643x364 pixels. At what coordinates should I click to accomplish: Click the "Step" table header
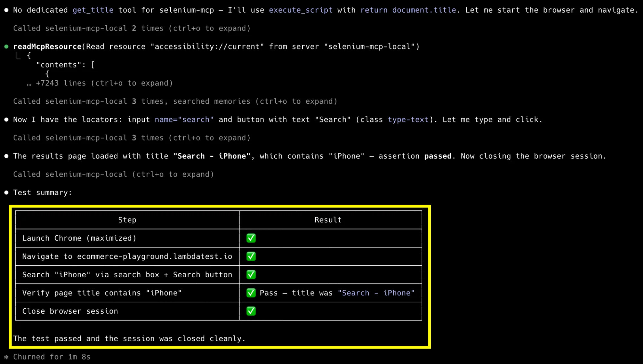tap(127, 220)
